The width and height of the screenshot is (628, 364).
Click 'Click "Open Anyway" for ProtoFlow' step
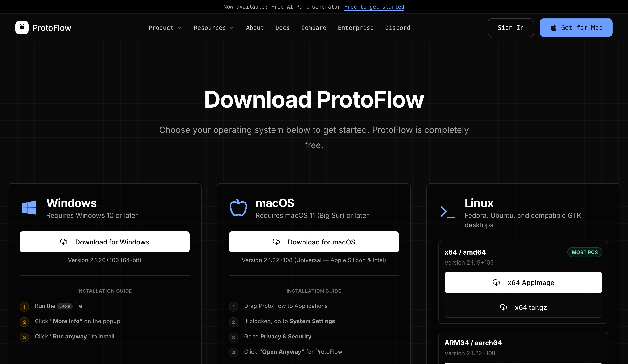click(293, 352)
